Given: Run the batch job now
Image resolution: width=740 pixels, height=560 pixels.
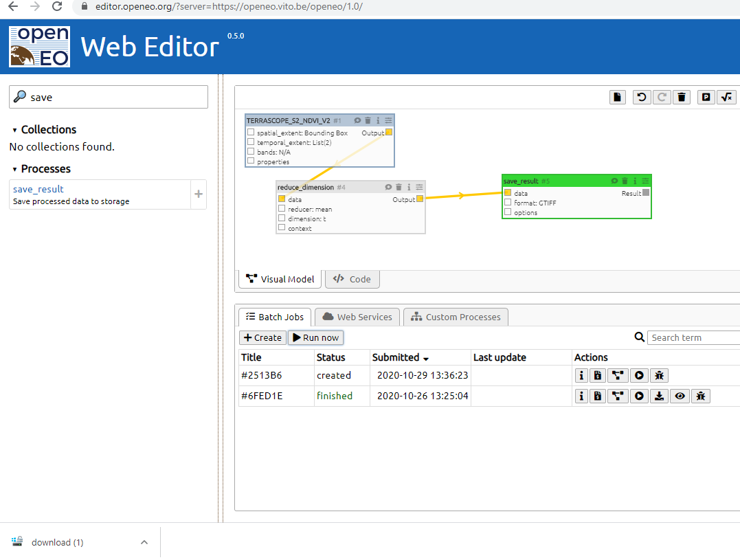Looking at the screenshot, I should [x=315, y=337].
